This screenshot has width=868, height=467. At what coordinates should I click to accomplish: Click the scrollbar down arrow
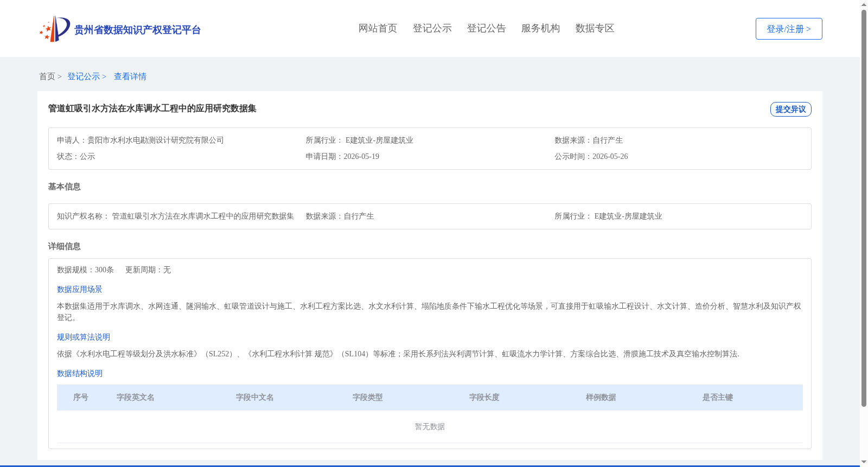coord(864,463)
